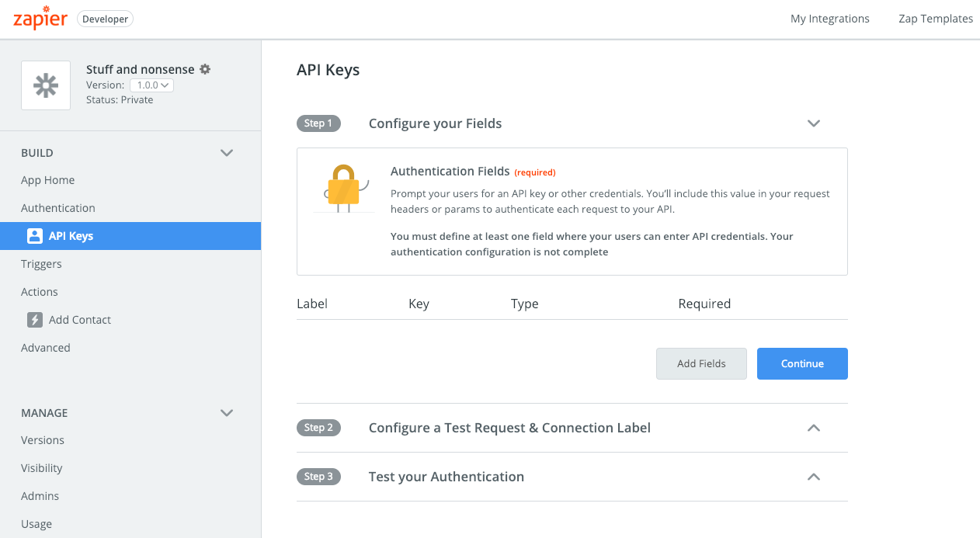This screenshot has width=980, height=538.
Task: Open the Version 1.0.0 dropdown
Action: click(x=151, y=85)
